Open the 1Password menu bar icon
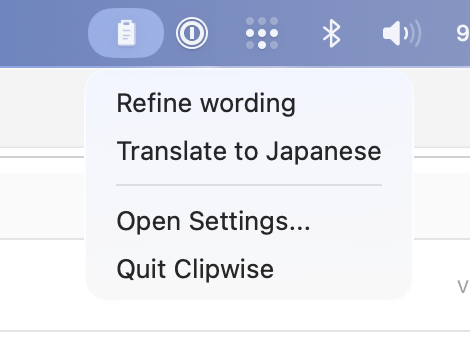The height and width of the screenshot is (362, 470). (192, 33)
